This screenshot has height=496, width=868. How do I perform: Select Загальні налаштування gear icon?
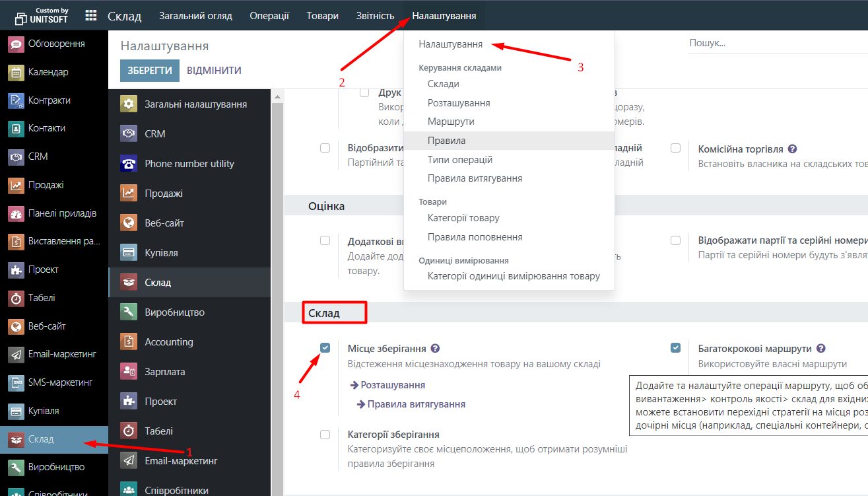(x=129, y=104)
